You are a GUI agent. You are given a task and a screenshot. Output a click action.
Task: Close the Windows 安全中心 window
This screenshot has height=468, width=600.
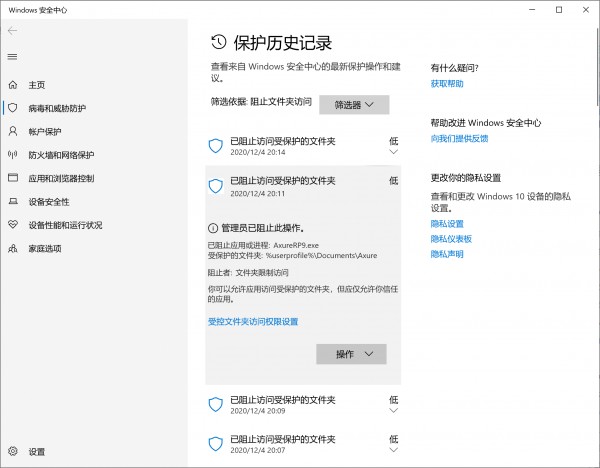click(586, 10)
